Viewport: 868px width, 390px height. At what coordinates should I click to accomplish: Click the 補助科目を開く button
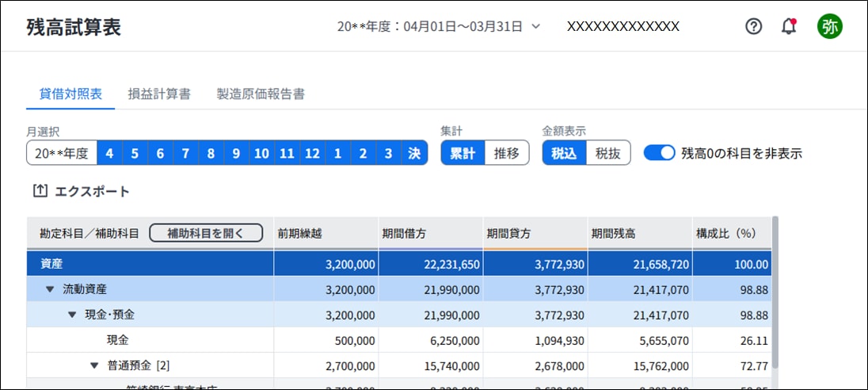click(x=205, y=233)
